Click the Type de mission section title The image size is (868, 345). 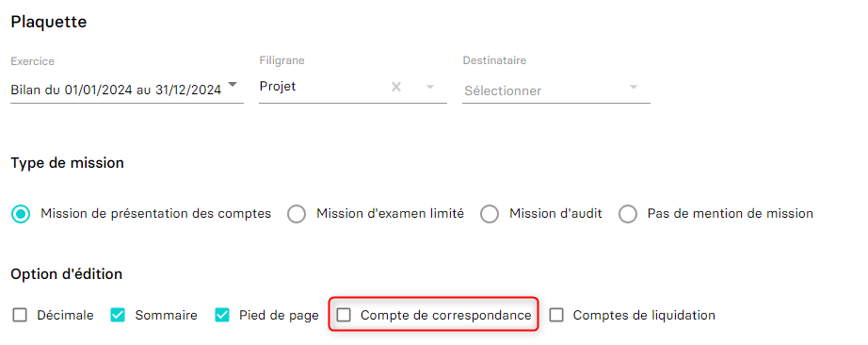(67, 163)
